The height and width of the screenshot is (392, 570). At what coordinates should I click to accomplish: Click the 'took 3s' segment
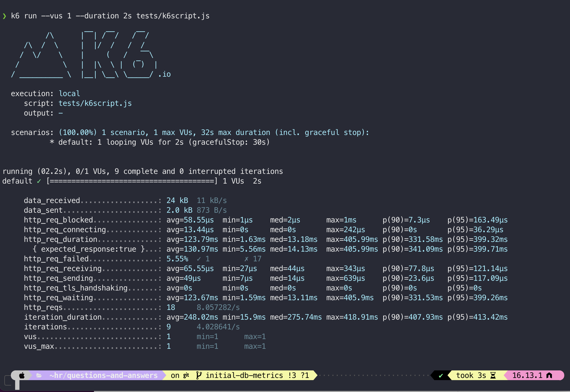point(471,375)
